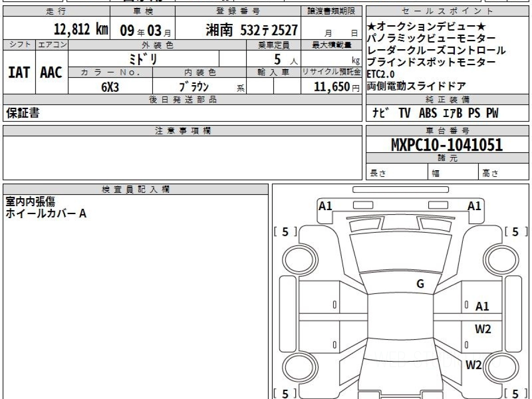
Task: Select the G mark on the windshield
Action: 420,284
